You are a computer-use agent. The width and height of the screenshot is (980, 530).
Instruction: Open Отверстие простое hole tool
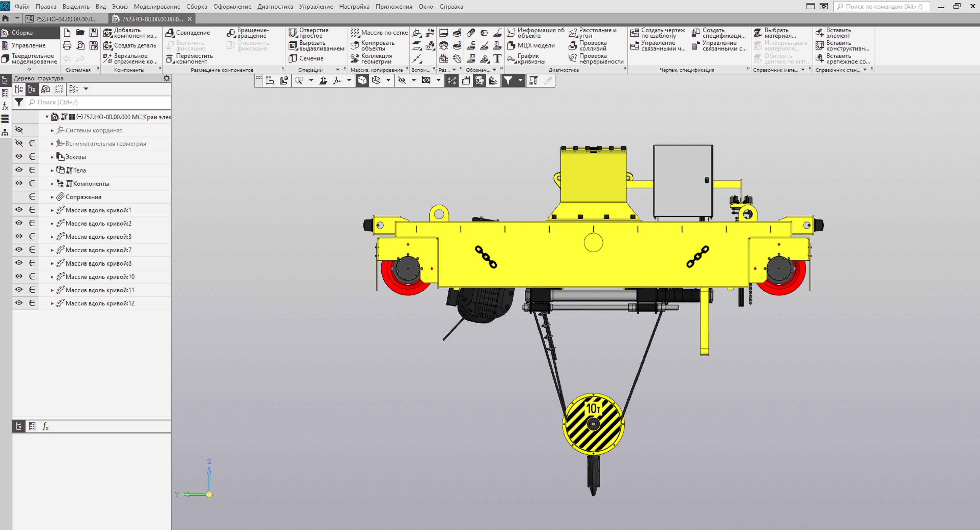[x=292, y=33]
